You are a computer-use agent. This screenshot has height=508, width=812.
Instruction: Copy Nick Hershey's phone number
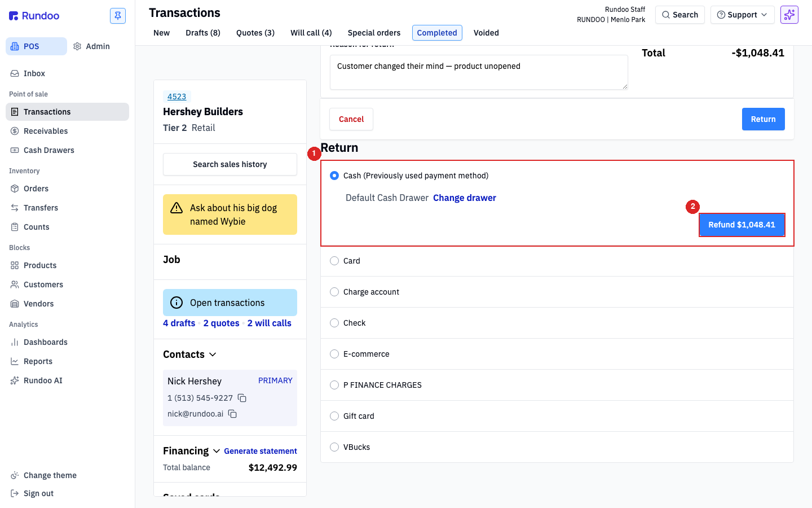coord(242,398)
